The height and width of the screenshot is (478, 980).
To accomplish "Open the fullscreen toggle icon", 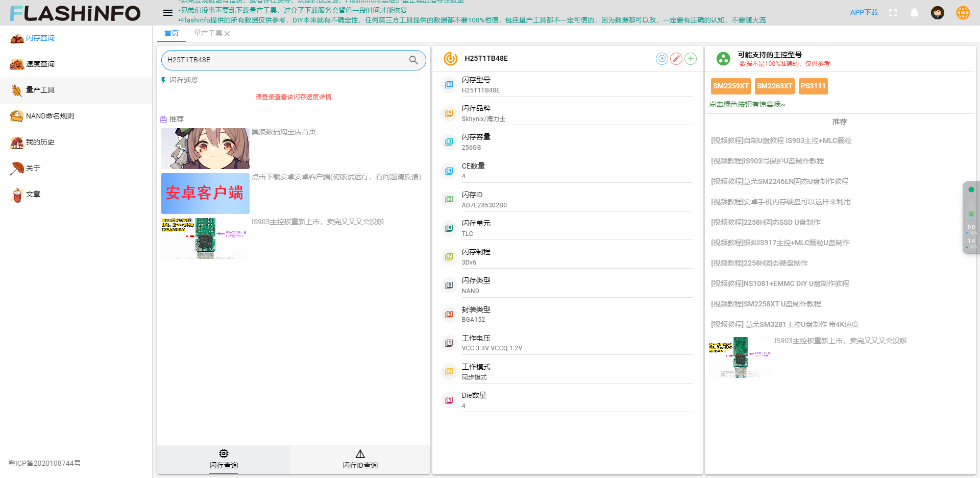I will [893, 13].
